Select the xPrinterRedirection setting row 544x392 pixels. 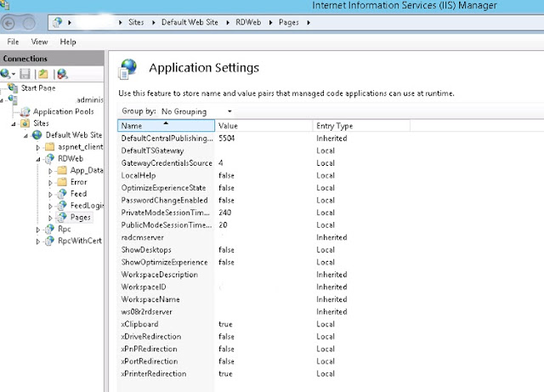[x=263, y=373]
